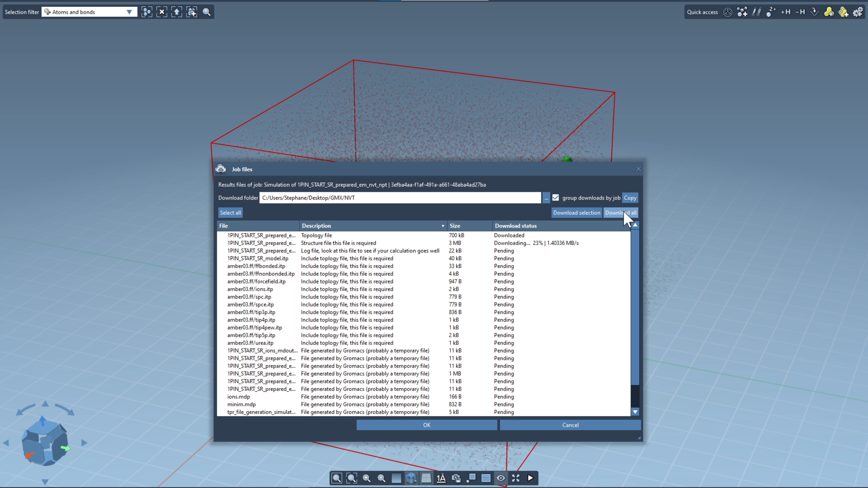Click the screenshot camera icon
This screenshot has height=488, width=868.
(456, 478)
